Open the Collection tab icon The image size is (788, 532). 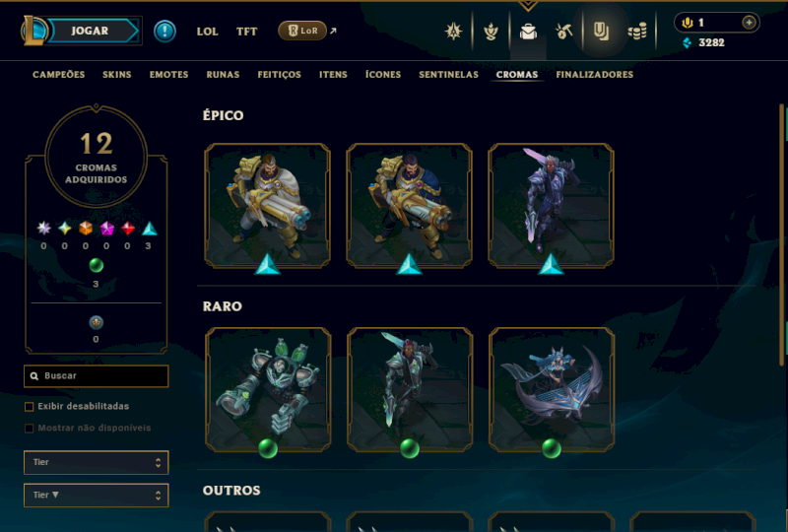[x=601, y=32]
